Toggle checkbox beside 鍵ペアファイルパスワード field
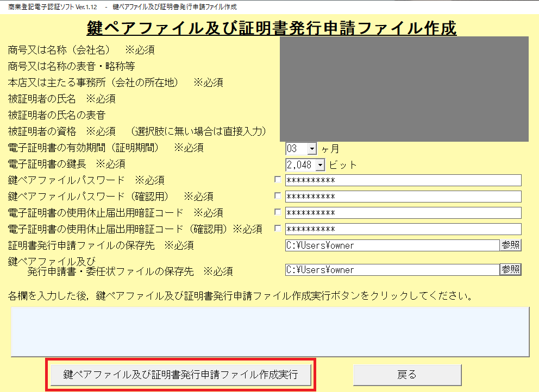The image size is (539, 392). pos(278,180)
